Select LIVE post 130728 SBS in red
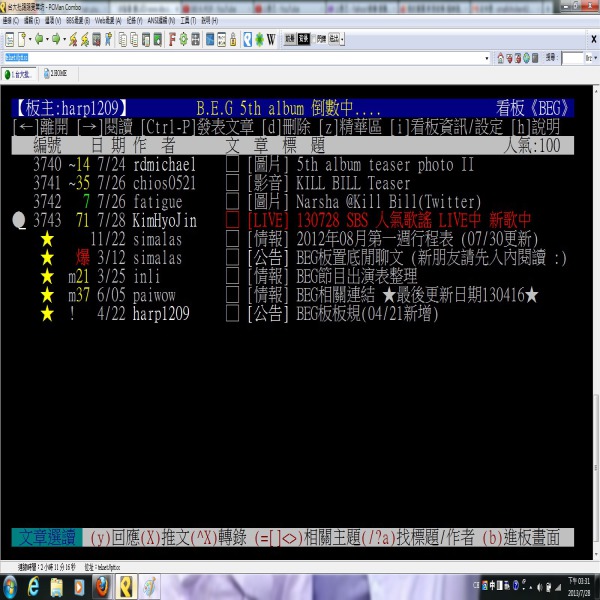 tap(293, 220)
